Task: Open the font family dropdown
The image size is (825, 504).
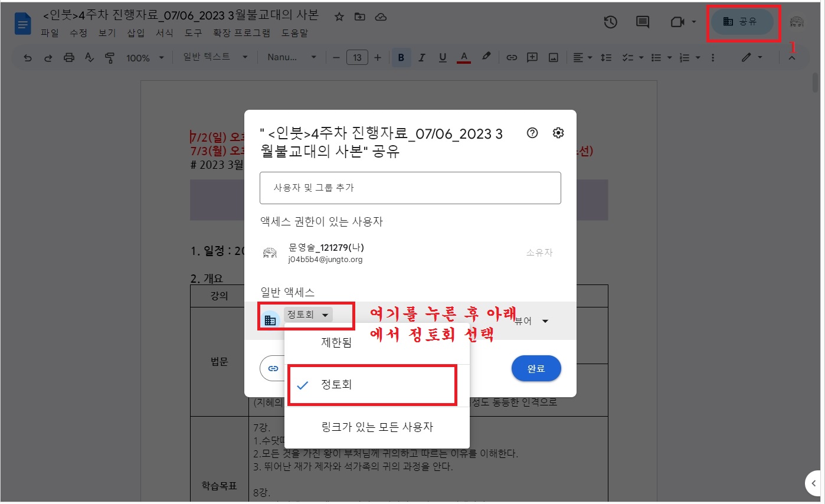Action: coord(292,57)
